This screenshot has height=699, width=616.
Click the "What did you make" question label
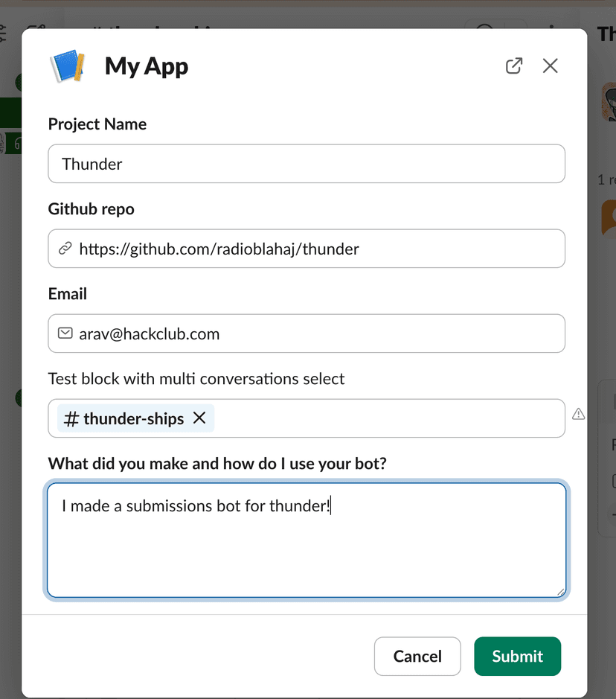click(217, 464)
